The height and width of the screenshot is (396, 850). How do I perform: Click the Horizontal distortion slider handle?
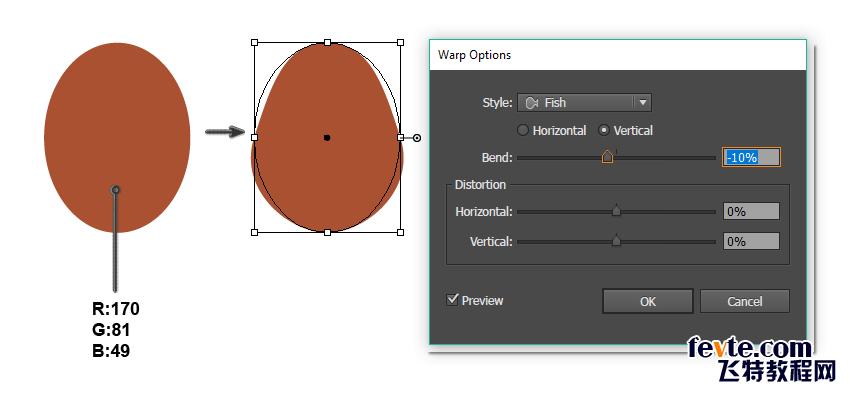pos(616,211)
